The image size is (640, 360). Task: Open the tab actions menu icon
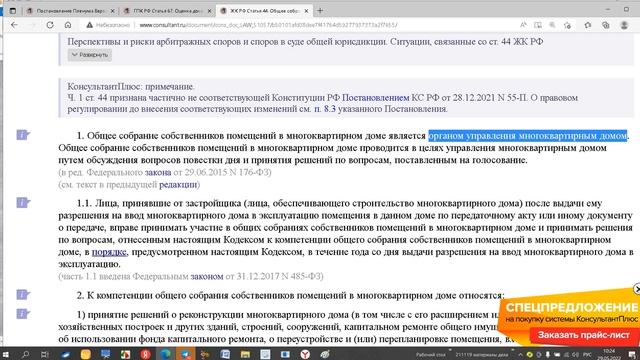(x=13, y=11)
